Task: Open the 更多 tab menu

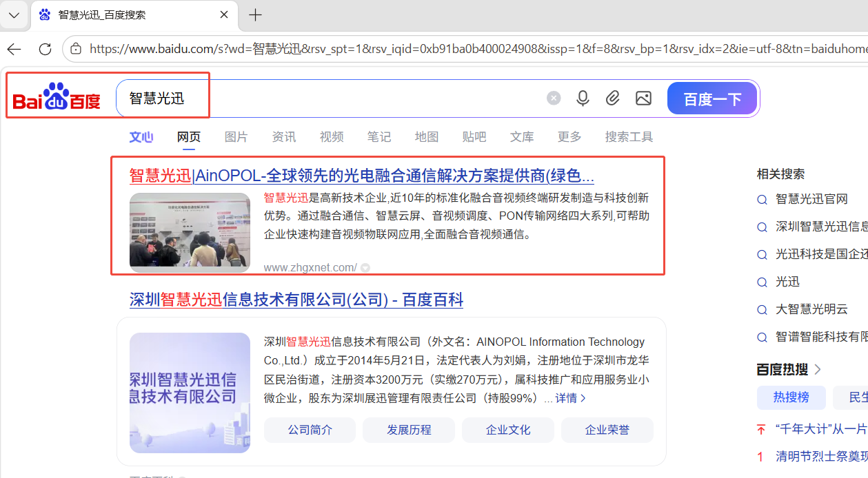Action: coord(569,137)
